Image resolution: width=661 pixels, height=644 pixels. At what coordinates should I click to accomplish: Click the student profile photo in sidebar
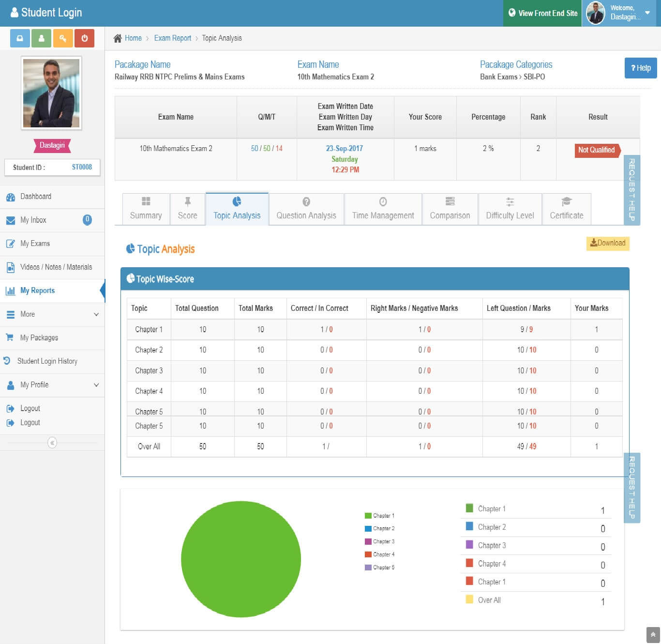51,93
